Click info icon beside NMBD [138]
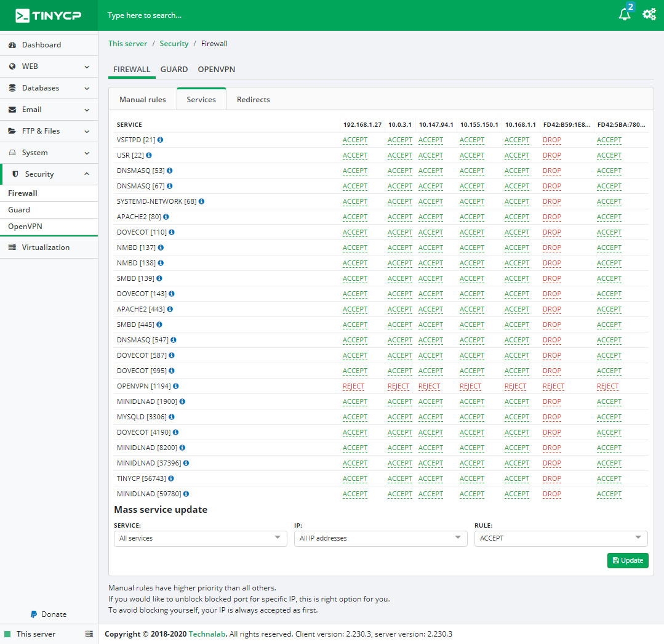This screenshot has width=664, height=644. point(161,263)
